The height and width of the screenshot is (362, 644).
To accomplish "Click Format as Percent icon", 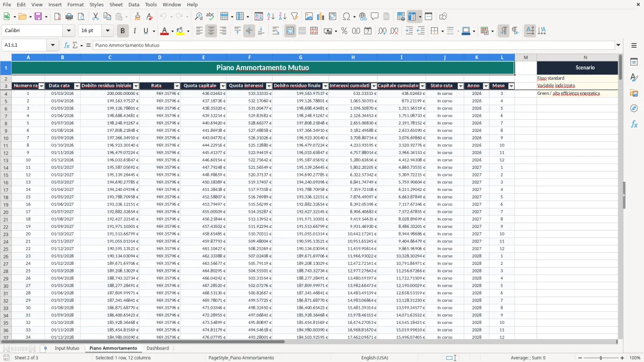I will pyautogui.click(x=344, y=31).
